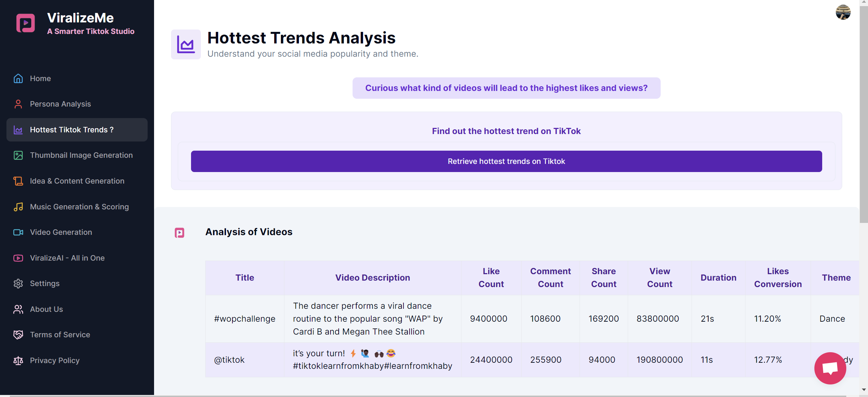Click the Video Generation camera icon
The image size is (868, 397).
tap(18, 232)
